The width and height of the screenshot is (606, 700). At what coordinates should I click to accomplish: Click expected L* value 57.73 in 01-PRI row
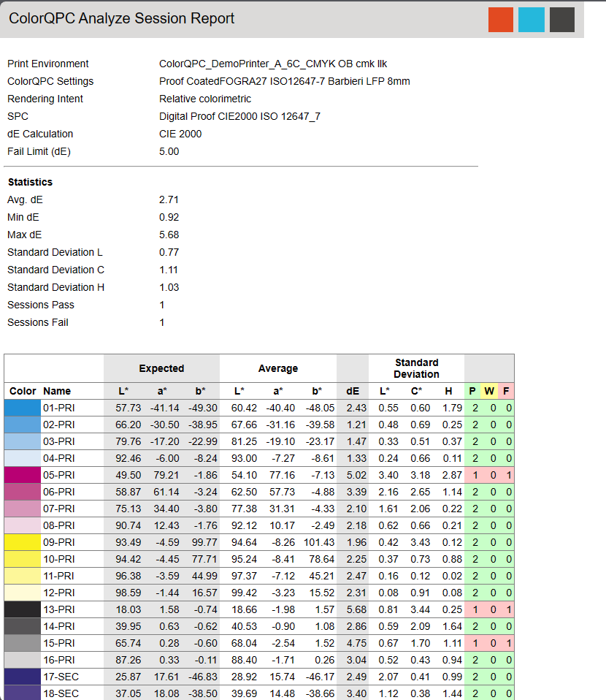(128, 408)
